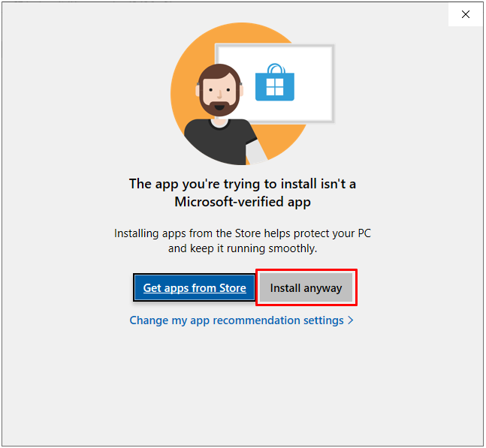
Task: Click the man's black shirt
Action: click(217, 143)
